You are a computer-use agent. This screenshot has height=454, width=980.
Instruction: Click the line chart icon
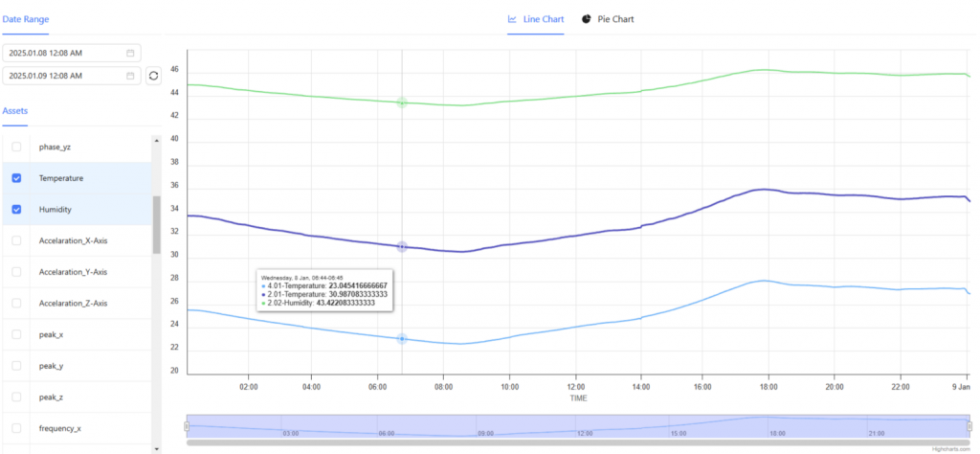[512, 19]
